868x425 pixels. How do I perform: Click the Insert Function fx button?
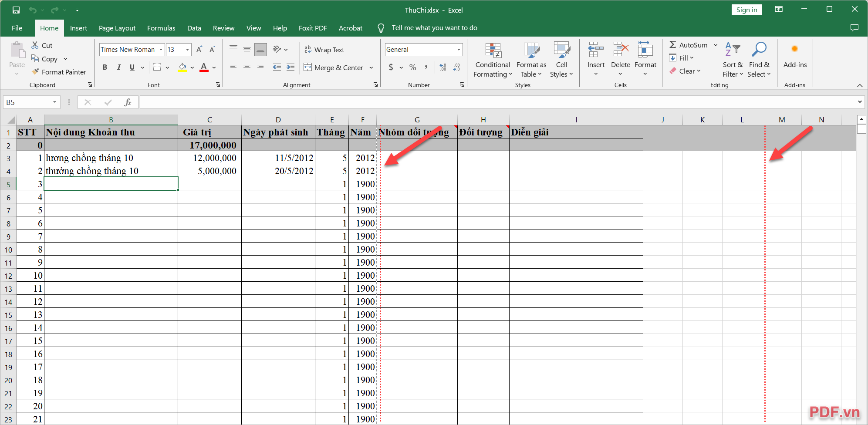128,102
